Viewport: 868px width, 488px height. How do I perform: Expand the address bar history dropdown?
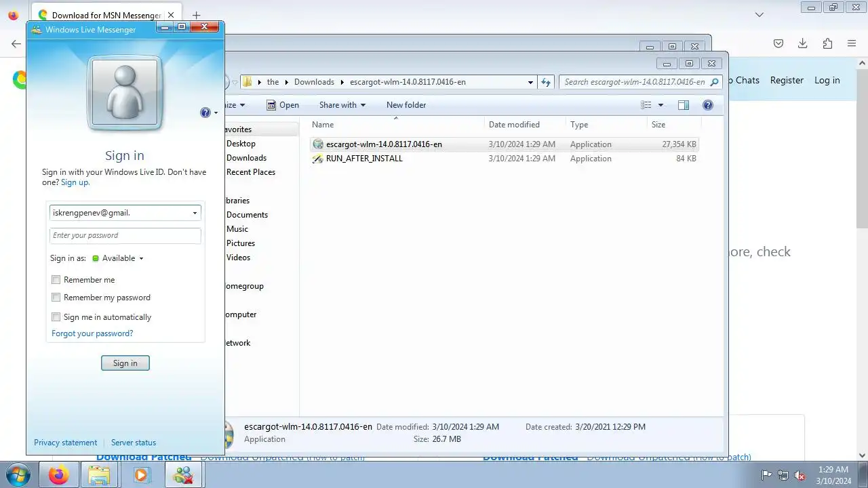(x=530, y=82)
